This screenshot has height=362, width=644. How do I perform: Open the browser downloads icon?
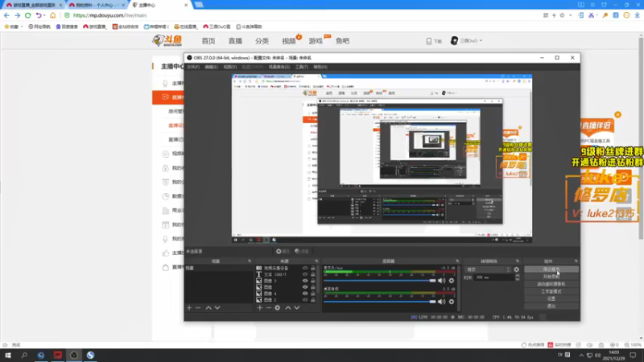[637, 15]
